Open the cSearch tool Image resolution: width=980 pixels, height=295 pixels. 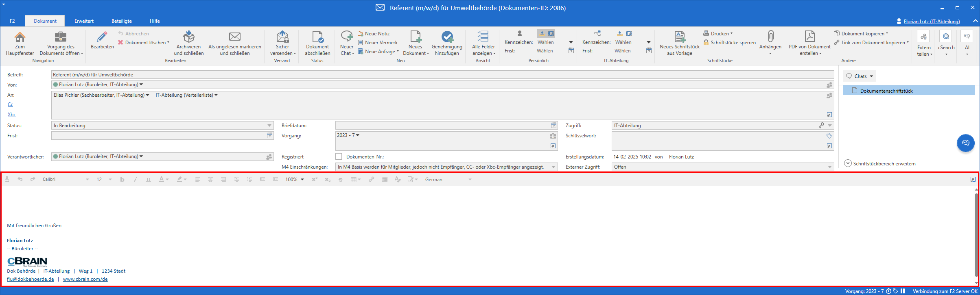[946, 37]
